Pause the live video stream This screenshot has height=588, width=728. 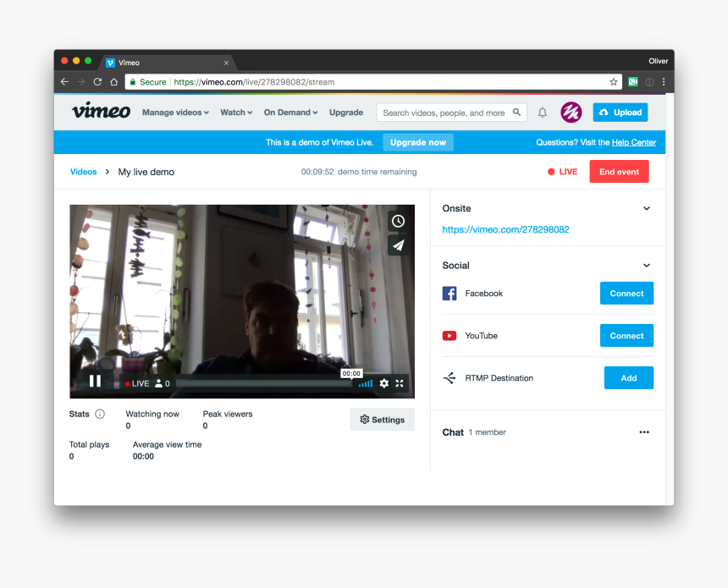[95, 381]
